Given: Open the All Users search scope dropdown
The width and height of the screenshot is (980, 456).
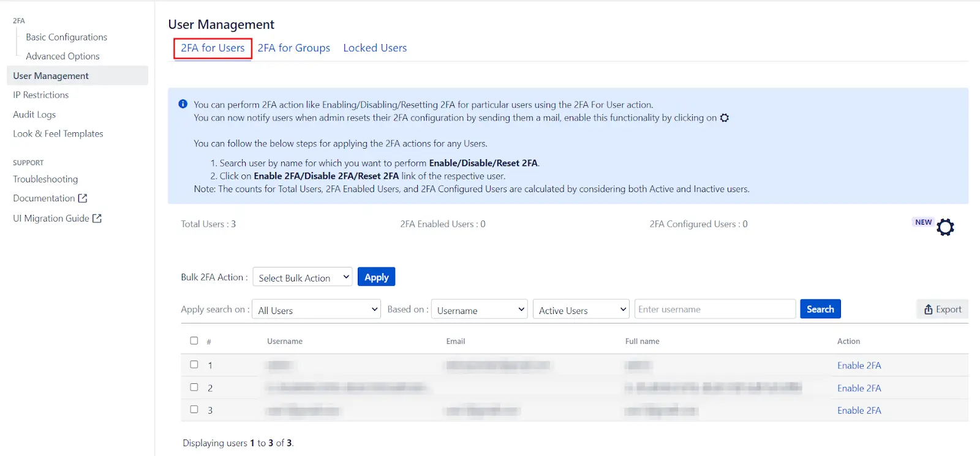Looking at the screenshot, I should 316,309.
